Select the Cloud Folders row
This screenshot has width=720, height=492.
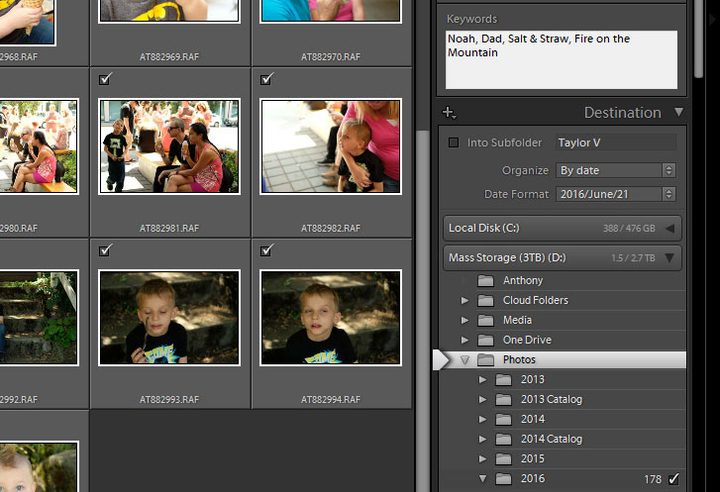(x=561, y=300)
